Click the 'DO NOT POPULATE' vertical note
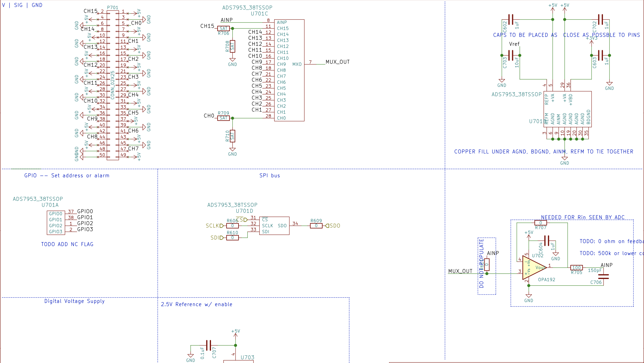The width and height of the screenshot is (644, 363). [481, 263]
